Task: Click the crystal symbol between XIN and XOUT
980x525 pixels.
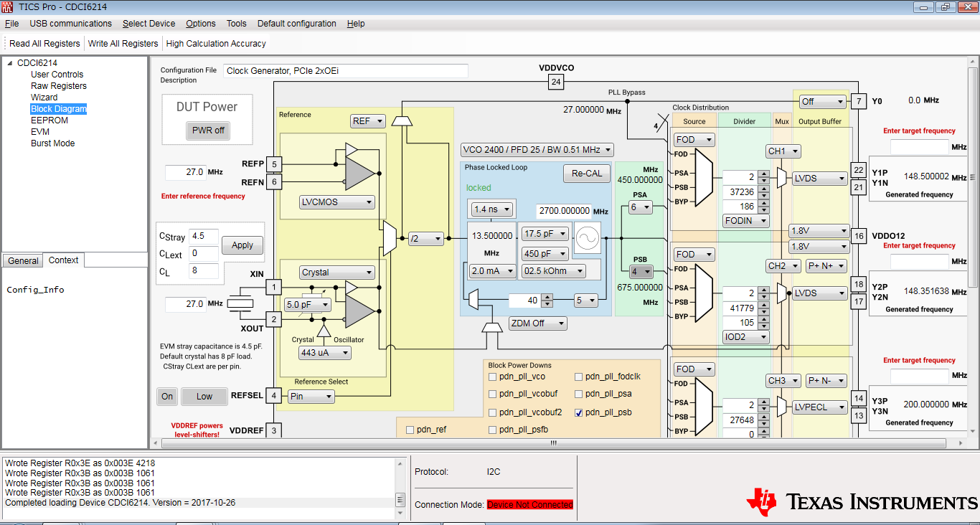Action: (x=240, y=304)
